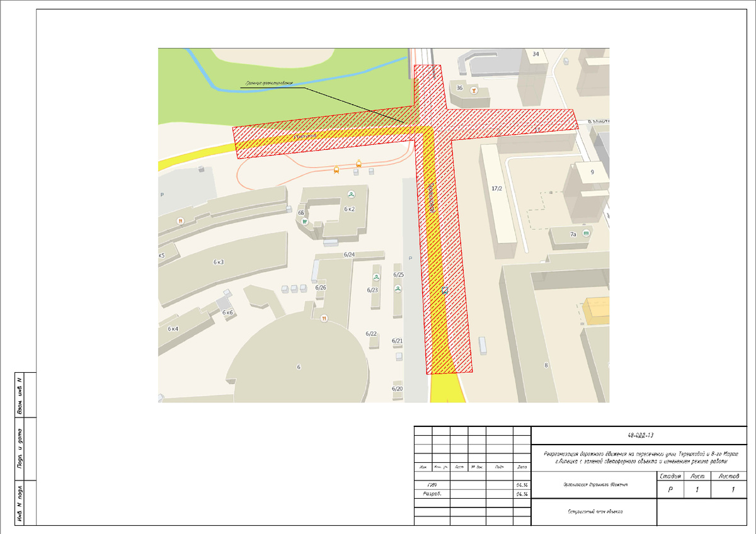Click building label 6 к4

pos(173,329)
